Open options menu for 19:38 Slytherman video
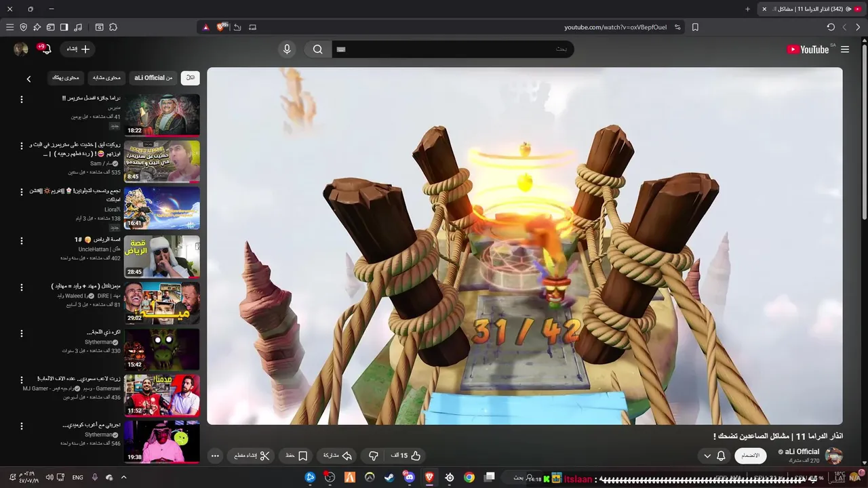This screenshot has height=488, width=868. click(x=21, y=426)
